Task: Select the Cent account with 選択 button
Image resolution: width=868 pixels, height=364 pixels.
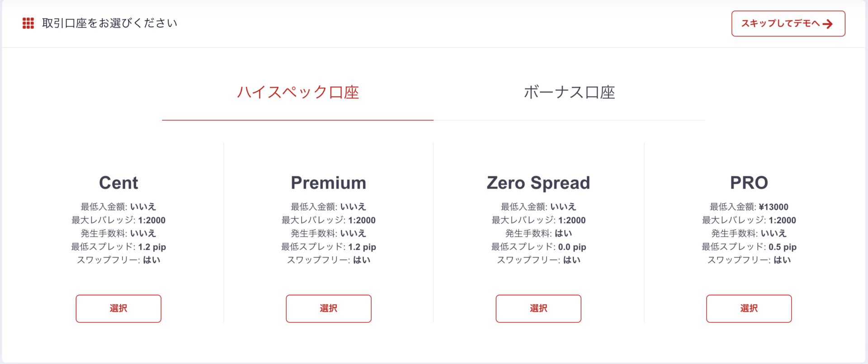Action: [x=118, y=308]
